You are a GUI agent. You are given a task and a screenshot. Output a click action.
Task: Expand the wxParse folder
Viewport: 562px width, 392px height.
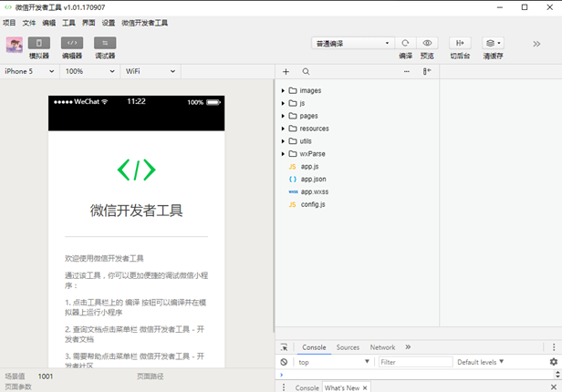click(x=283, y=154)
